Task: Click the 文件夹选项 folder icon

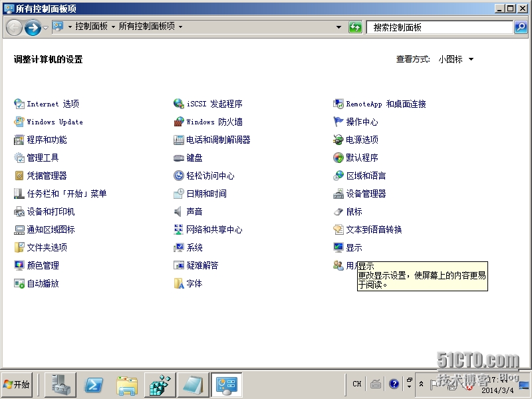Action: [19, 247]
